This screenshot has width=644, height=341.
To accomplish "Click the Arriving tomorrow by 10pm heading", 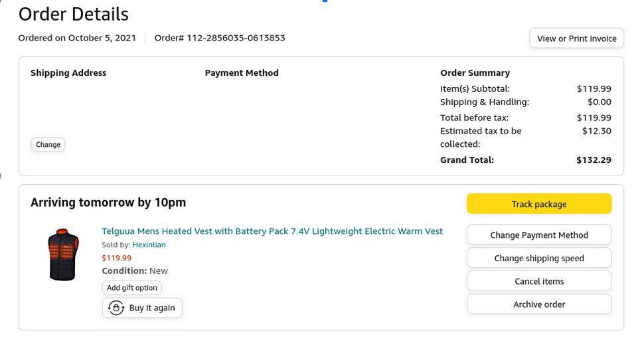I will [x=108, y=203].
